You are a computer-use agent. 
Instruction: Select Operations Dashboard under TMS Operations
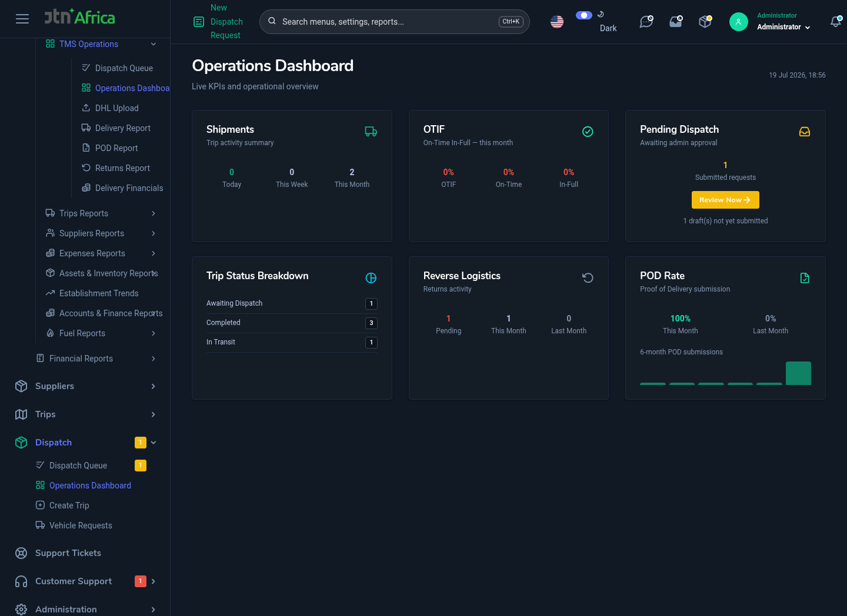125,88
